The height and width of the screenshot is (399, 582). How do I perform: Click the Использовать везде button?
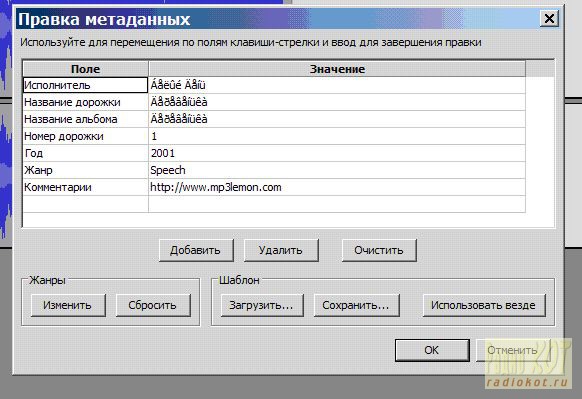point(484,305)
